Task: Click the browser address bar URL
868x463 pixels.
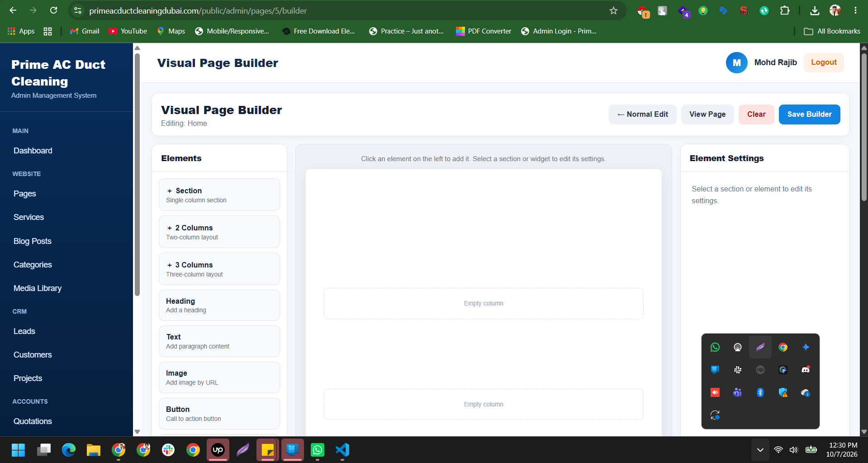Action: coord(198,10)
